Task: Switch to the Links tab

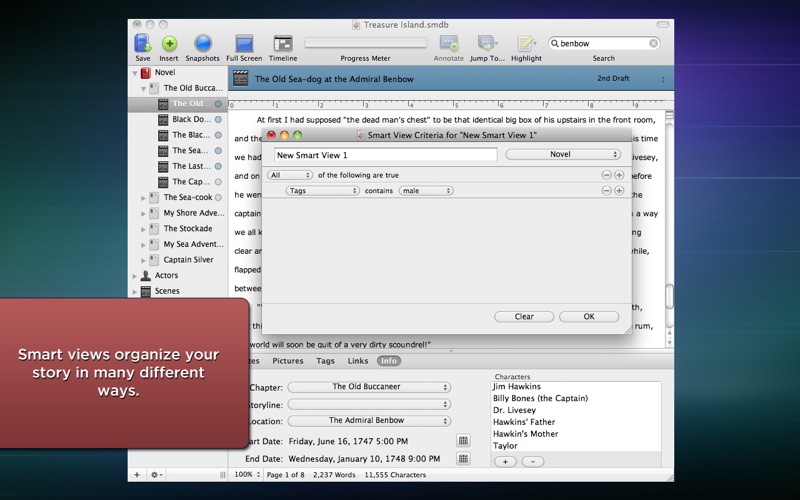Action: [358, 361]
